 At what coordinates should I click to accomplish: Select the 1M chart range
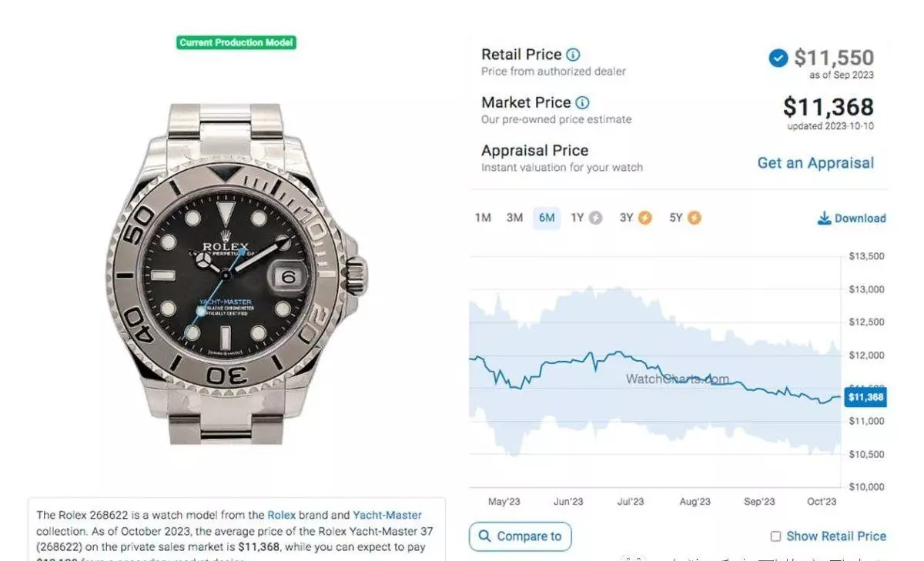click(483, 218)
